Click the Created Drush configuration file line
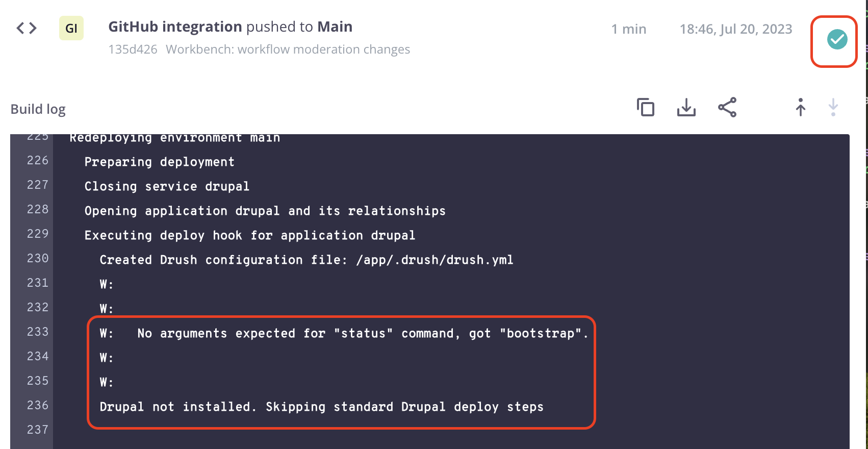The height and width of the screenshot is (449, 868). 306,260
